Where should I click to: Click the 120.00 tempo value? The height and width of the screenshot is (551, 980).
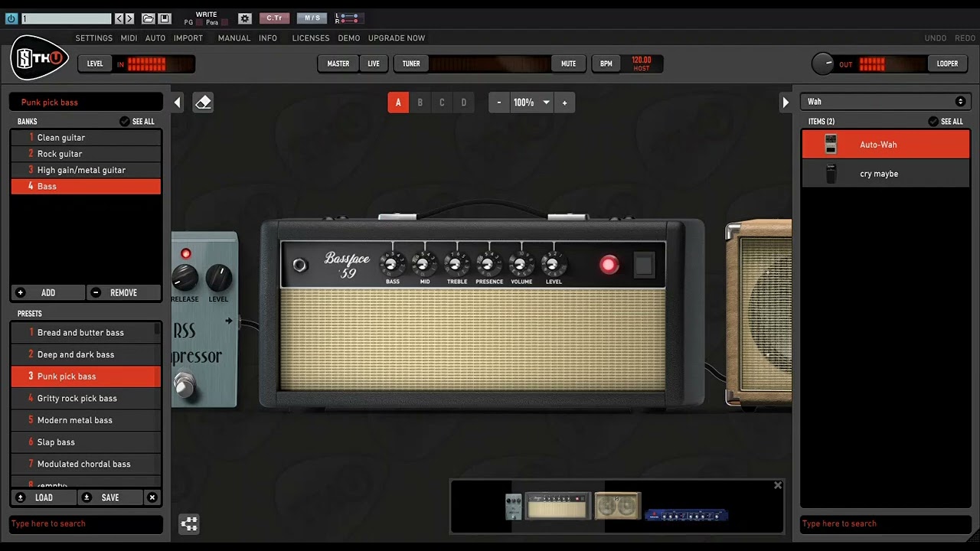(642, 60)
